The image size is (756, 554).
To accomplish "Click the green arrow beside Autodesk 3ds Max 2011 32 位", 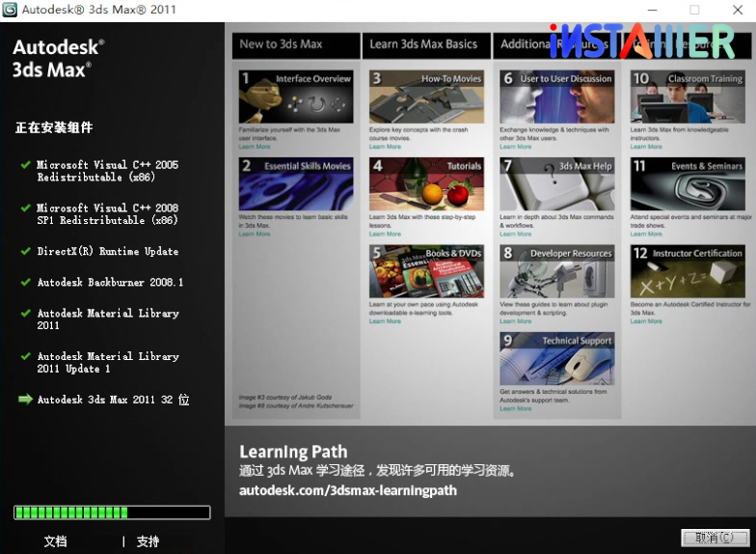I will tap(25, 400).
